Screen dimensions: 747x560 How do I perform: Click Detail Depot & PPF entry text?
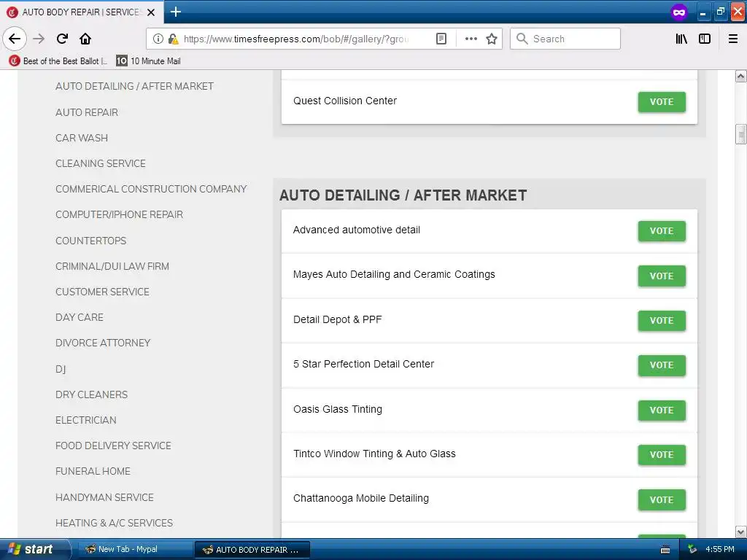[x=337, y=319]
